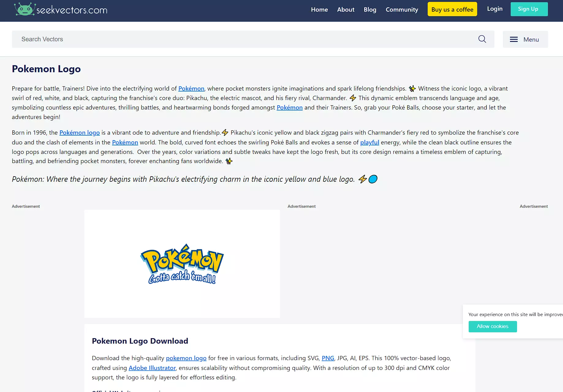Click the 'playful' hyperlink
The image size is (563, 392).
pyautogui.click(x=369, y=143)
